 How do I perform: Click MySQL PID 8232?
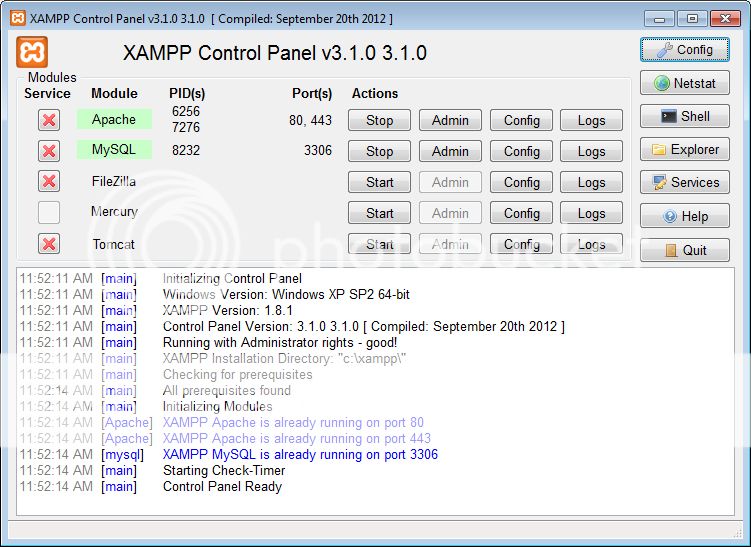pyautogui.click(x=186, y=150)
